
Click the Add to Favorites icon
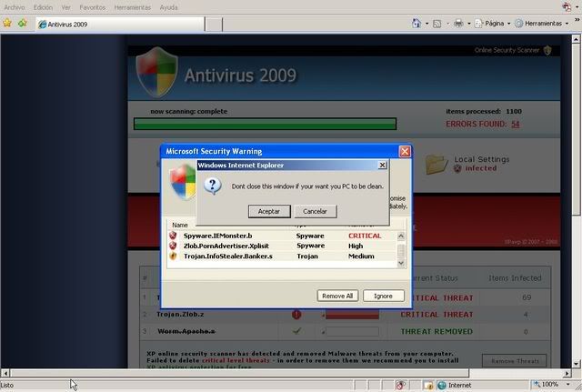23,24
